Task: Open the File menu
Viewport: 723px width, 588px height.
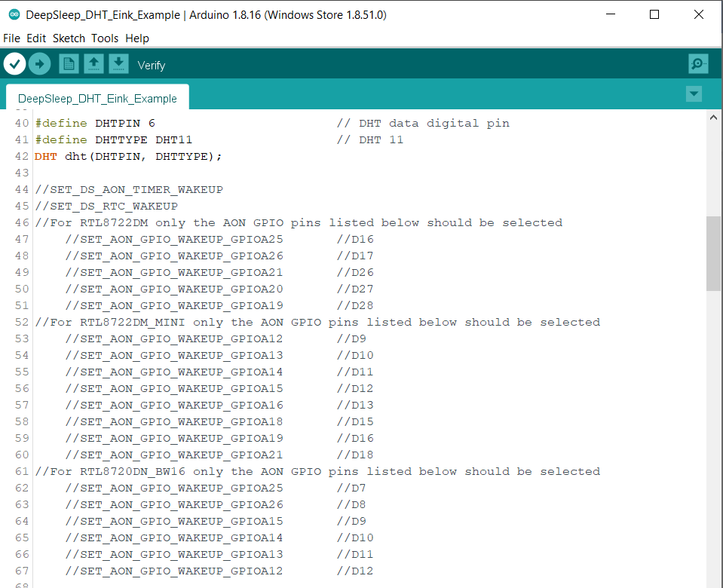Action: point(11,38)
